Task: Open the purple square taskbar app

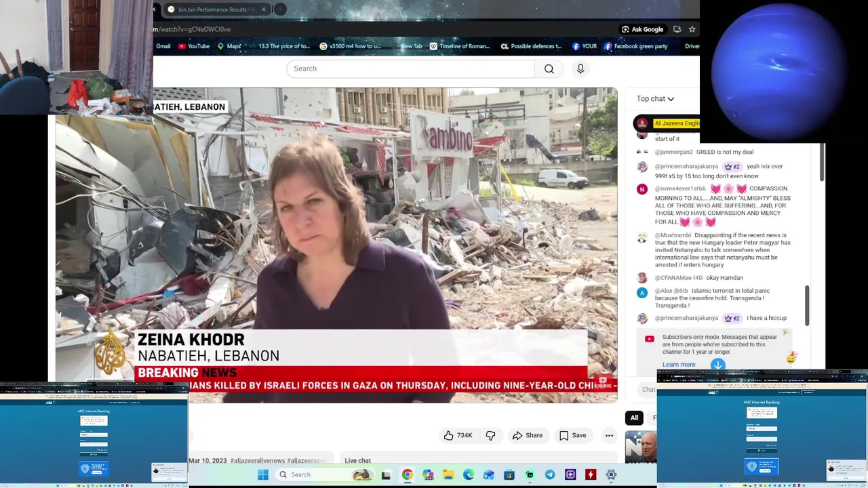Action: coord(570,474)
